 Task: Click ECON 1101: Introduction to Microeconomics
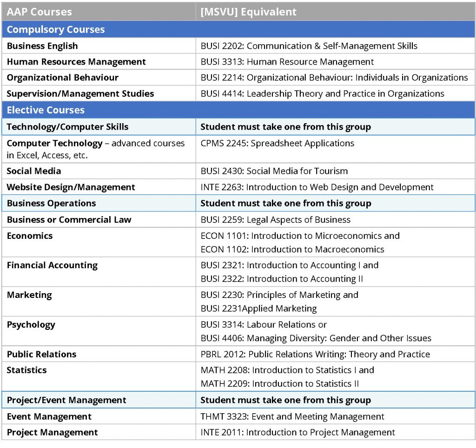[300, 236]
